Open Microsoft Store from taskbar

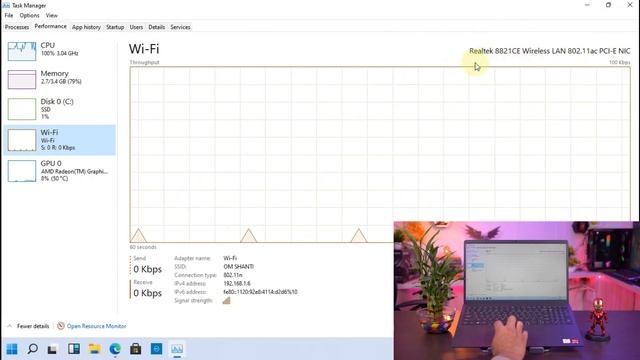tap(136, 349)
